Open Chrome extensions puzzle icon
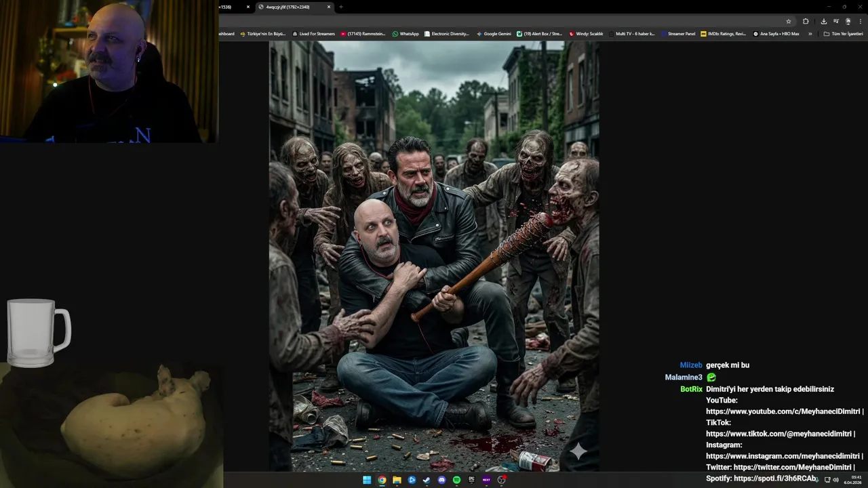This screenshot has height=488, width=868. coord(806,21)
